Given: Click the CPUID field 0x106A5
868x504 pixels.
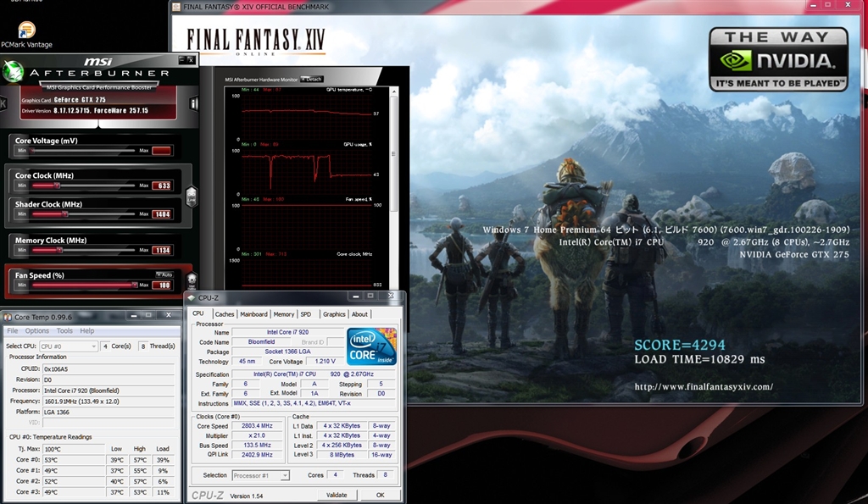Looking at the screenshot, I should 108,369.
